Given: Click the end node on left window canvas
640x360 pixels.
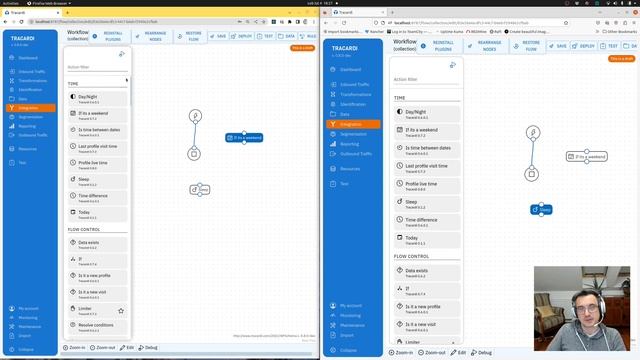Looking at the screenshot, I should (x=194, y=154).
